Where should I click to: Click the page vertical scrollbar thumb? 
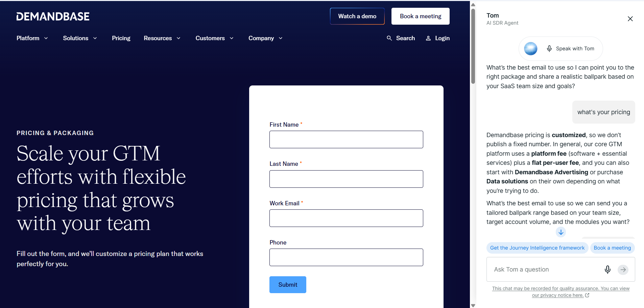(x=473, y=46)
